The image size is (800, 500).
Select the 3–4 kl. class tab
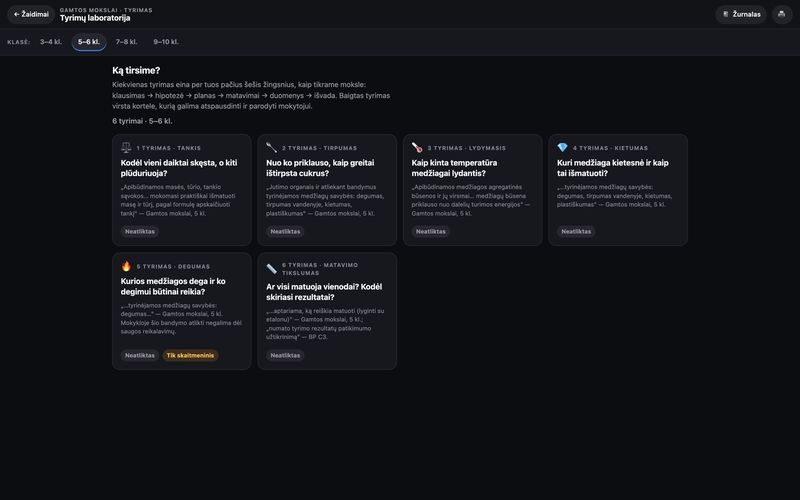pos(51,42)
